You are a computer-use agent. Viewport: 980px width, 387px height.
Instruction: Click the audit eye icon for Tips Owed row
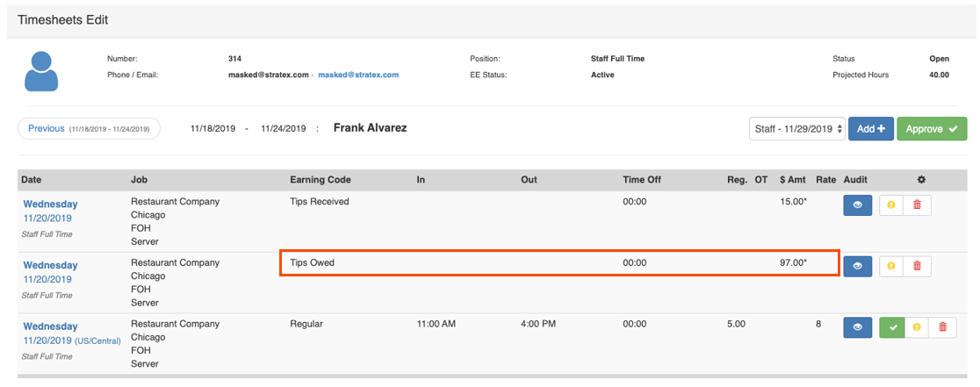coord(857,266)
